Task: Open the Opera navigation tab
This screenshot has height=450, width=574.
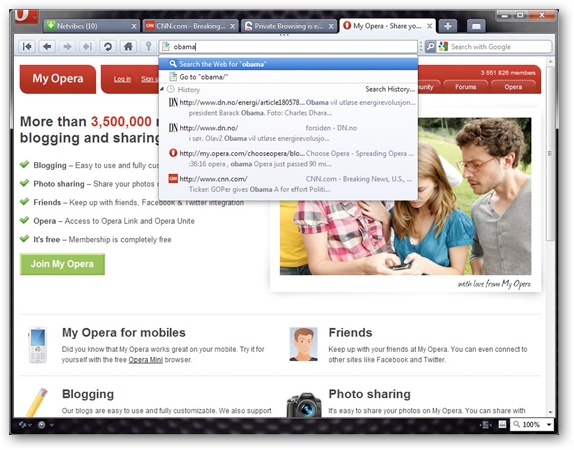Action: point(513,87)
